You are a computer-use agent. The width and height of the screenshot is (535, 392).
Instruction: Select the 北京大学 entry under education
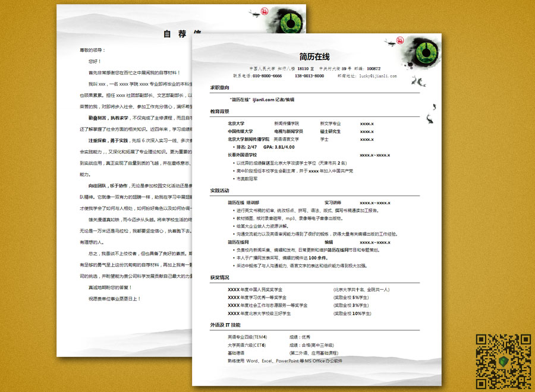[235, 122]
